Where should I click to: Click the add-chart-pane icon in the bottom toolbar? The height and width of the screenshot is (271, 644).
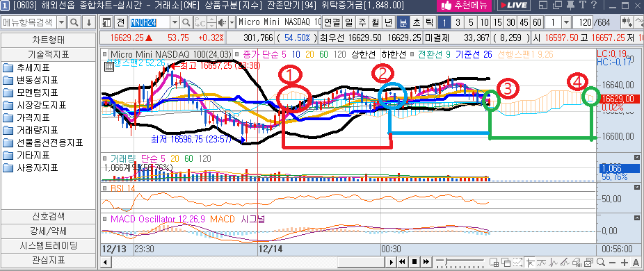click(494, 262)
